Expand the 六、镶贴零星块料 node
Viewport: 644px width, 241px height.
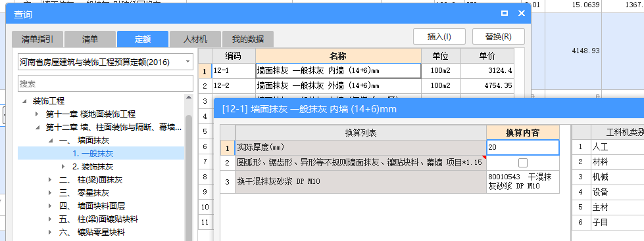coord(51,232)
